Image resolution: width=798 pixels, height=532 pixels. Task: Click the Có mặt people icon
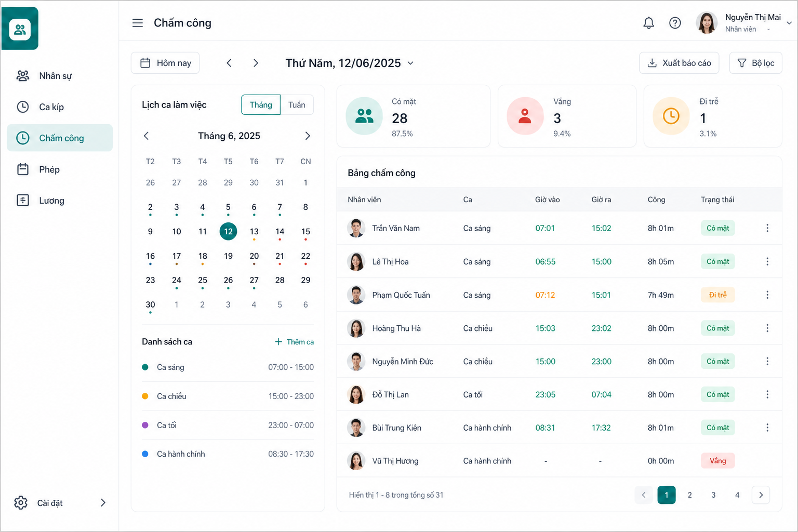pyautogui.click(x=364, y=116)
